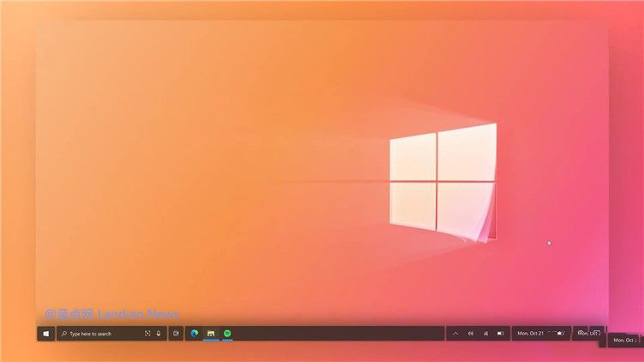This screenshot has height=362, width=644.
Task: Open the volume control in the tray
Action: (x=470, y=334)
